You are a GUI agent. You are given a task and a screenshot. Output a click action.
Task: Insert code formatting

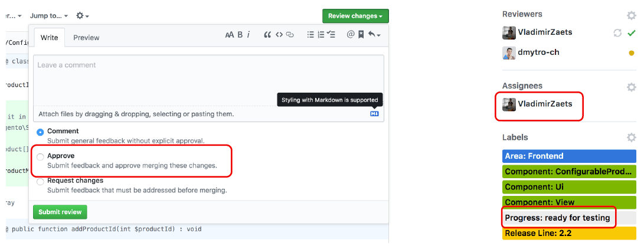coord(279,35)
